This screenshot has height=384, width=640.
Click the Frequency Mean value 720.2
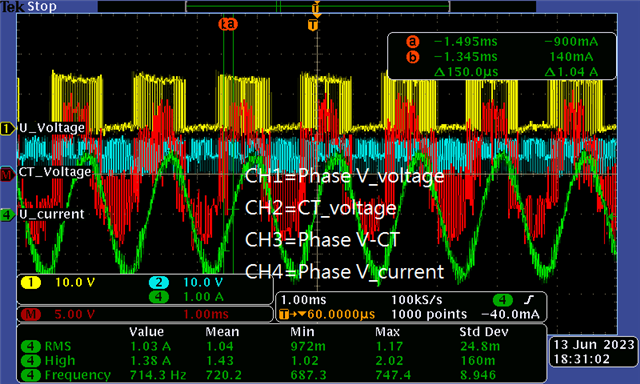pos(223,375)
